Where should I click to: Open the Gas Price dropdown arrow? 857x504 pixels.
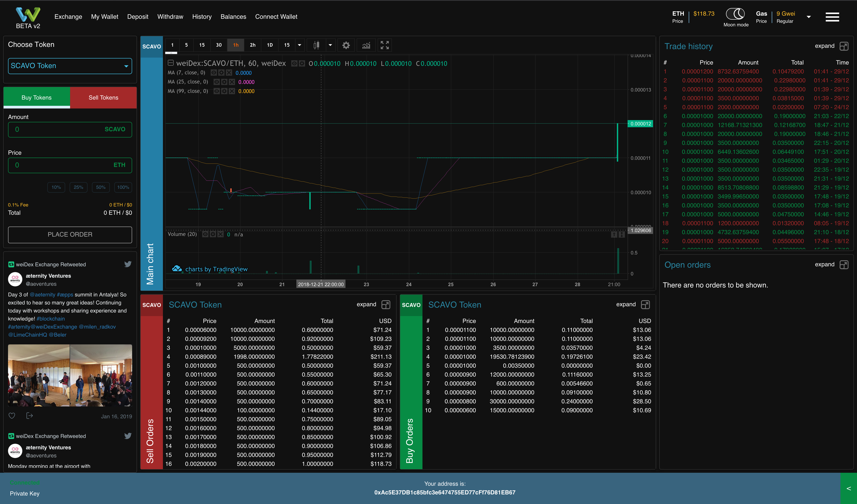point(809,17)
